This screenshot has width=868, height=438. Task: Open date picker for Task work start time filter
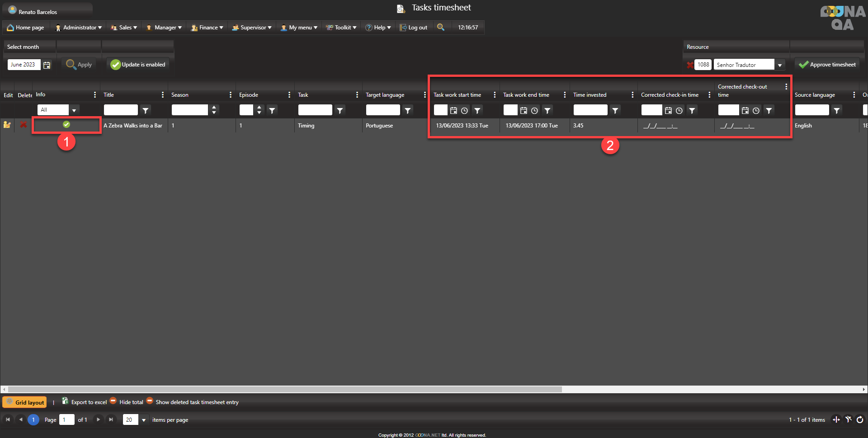click(453, 110)
